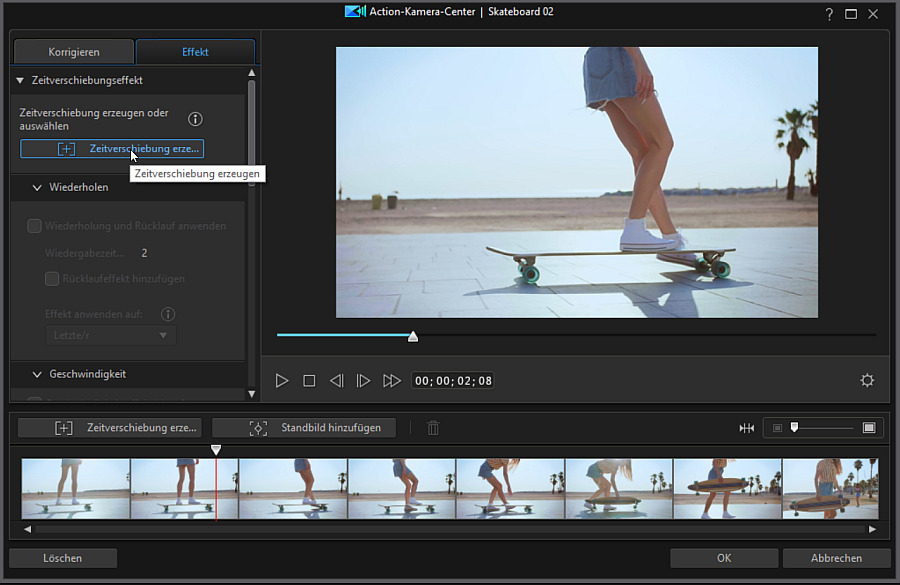This screenshot has width=900, height=585.
Task: Open preview settings gear icon
Action: point(867,381)
